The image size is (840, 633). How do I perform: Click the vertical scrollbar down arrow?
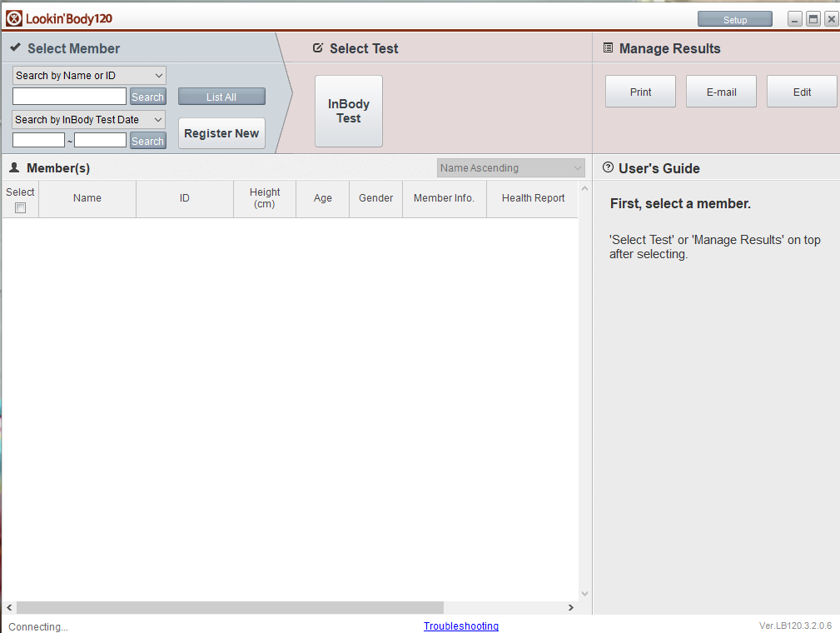click(x=584, y=593)
